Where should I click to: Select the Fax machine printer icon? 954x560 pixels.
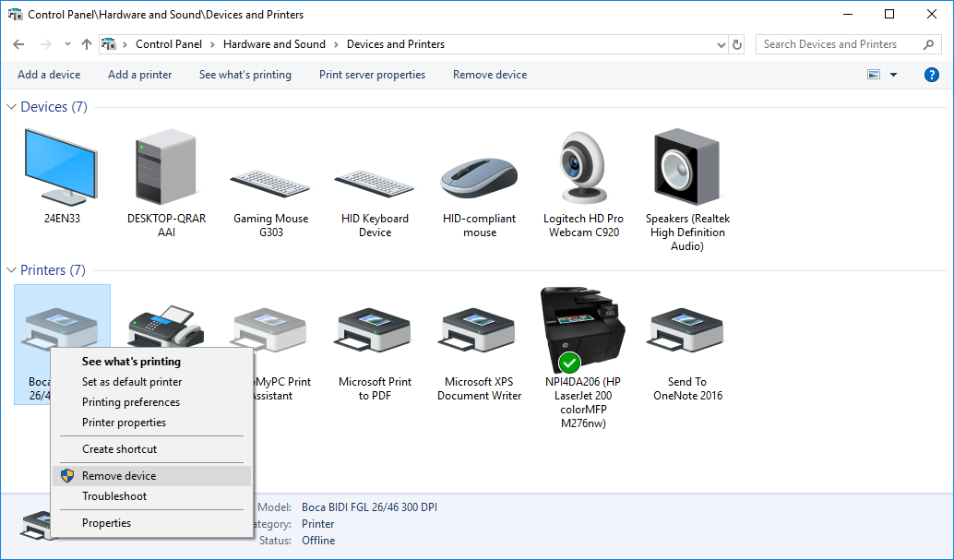point(165,327)
